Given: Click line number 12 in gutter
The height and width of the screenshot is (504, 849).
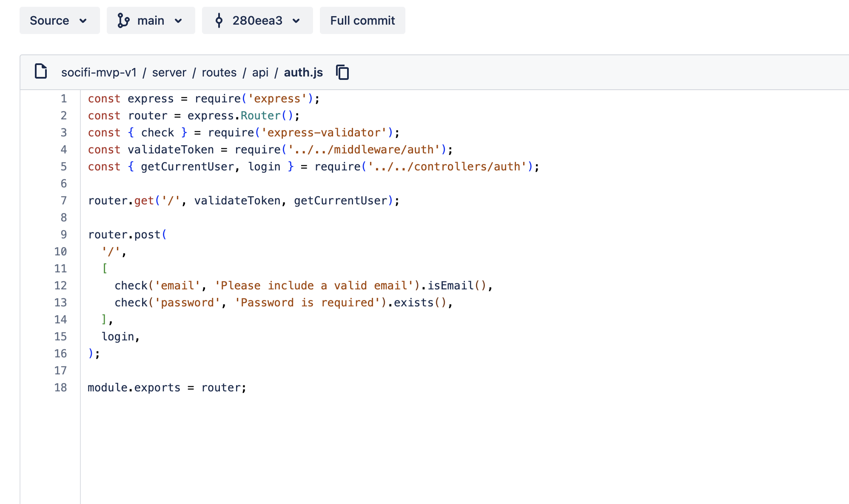Looking at the screenshot, I should 60,286.
